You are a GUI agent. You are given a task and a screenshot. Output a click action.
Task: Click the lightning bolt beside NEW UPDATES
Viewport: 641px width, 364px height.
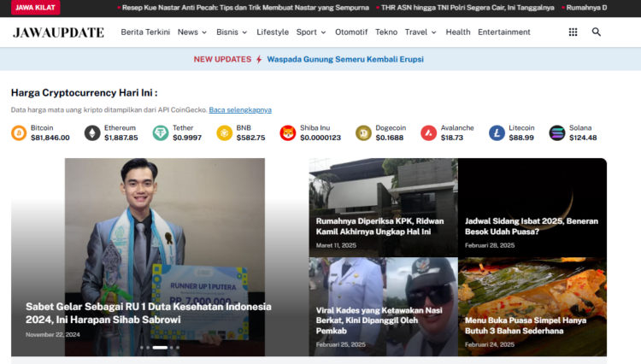coord(259,60)
